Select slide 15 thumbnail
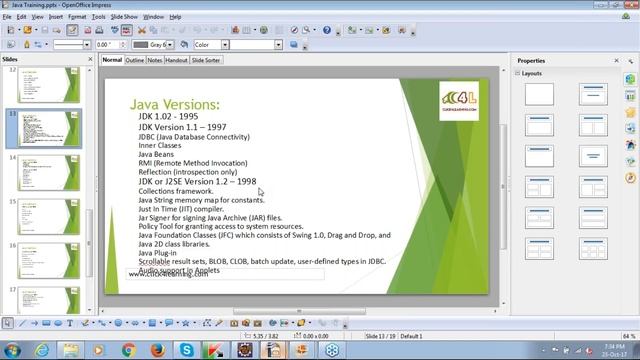 (49, 217)
